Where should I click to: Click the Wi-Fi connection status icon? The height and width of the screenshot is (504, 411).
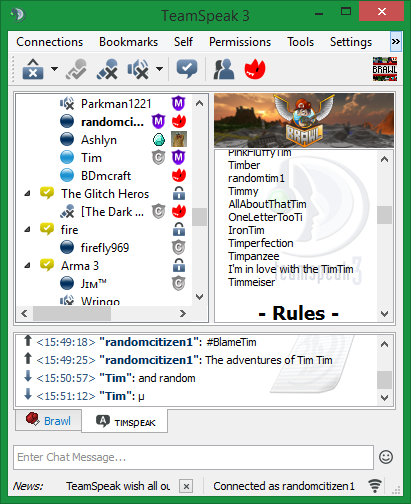tap(375, 486)
